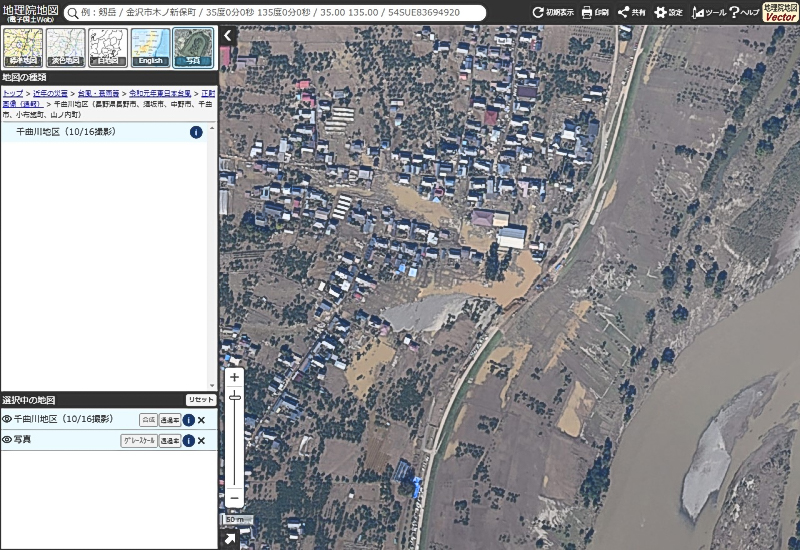Open 設定 settings gear

point(668,12)
